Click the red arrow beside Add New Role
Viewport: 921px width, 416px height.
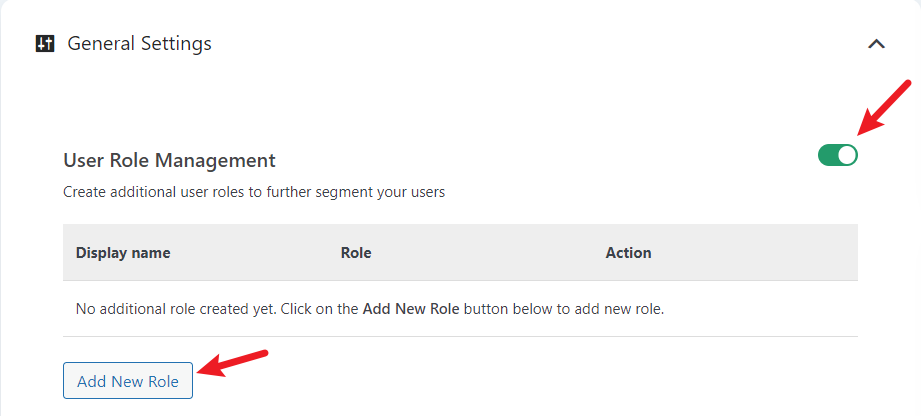(x=233, y=363)
